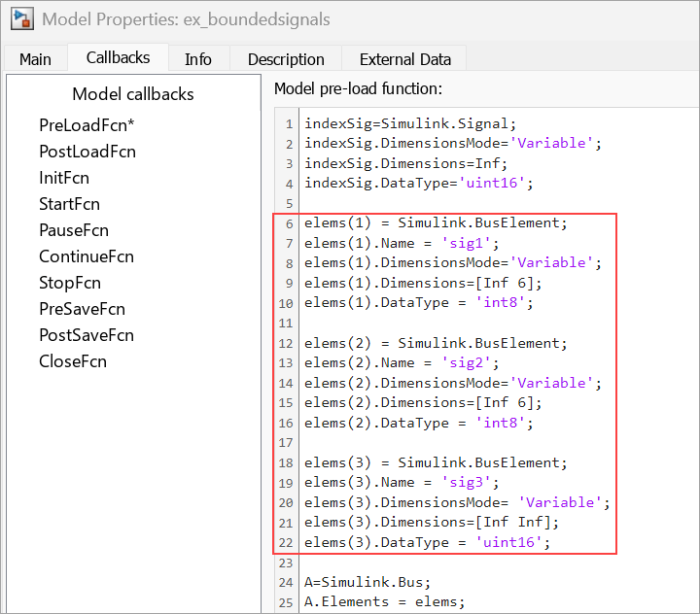Click line 'elems(2) = Simulink.BusElement;'

pos(436,343)
